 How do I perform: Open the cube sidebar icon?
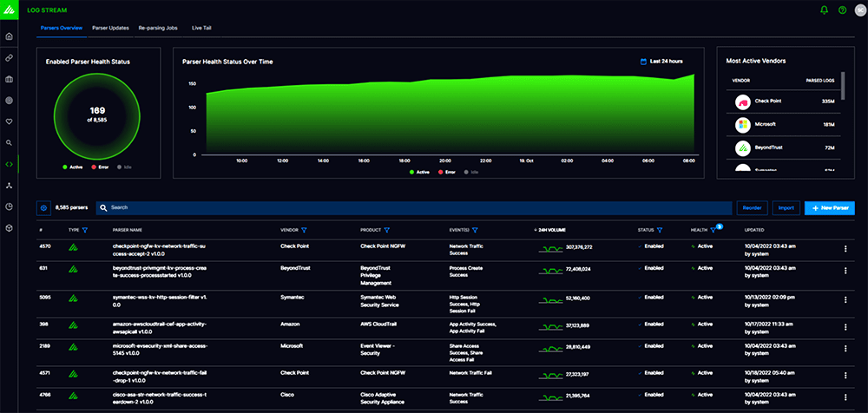point(9,227)
